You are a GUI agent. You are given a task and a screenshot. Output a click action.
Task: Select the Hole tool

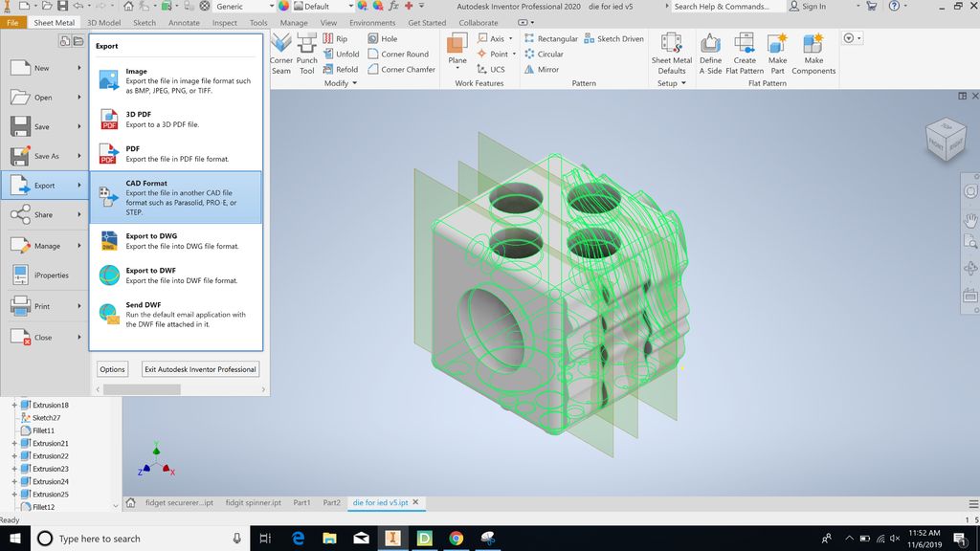pos(383,38)
